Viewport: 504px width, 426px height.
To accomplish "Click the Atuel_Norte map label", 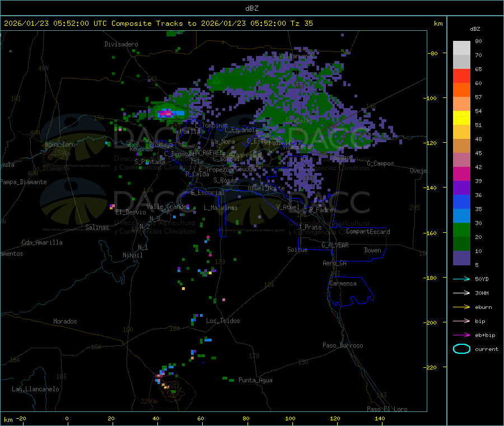I will pyautogui.click(x=266, y=188).
